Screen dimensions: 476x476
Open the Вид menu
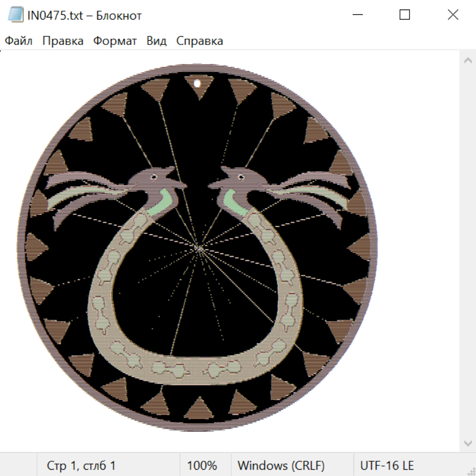click(x=157, y=41)
